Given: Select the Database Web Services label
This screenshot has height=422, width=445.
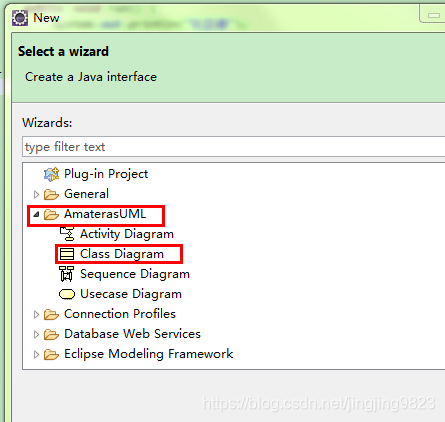Looking at the screenshot, I should point(132,334).
